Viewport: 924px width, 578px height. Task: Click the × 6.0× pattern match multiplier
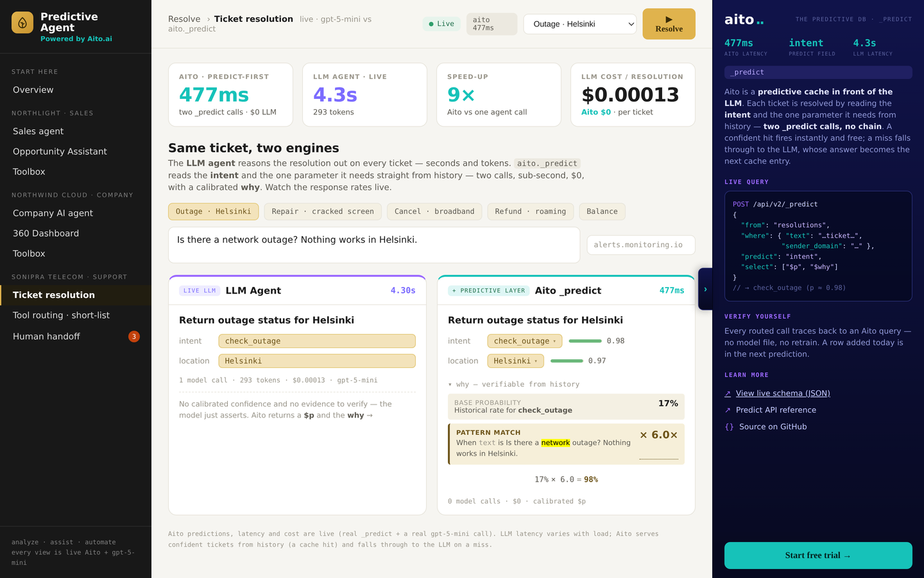[659, 435]
